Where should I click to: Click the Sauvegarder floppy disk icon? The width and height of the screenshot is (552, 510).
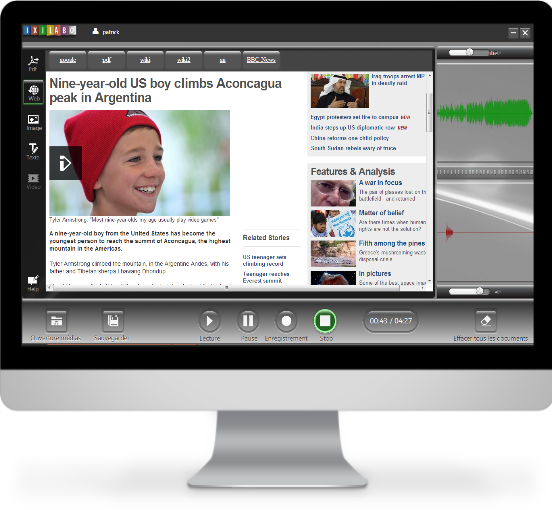(x=113, y=320)
